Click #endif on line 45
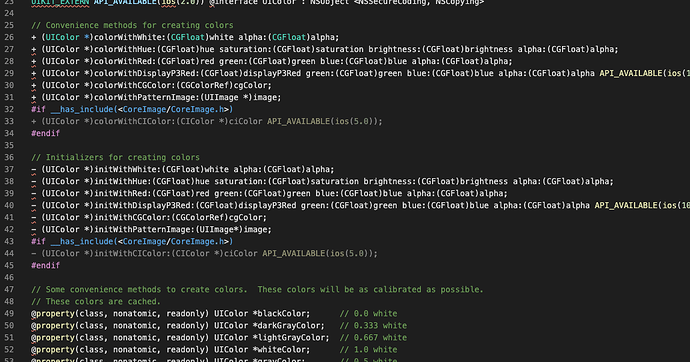 (x=45, y=265)
